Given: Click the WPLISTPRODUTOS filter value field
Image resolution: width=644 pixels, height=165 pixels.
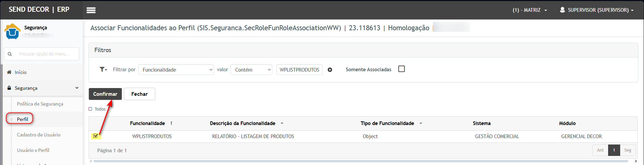Looking at the screenshot, I should click(x=299, y=70).
